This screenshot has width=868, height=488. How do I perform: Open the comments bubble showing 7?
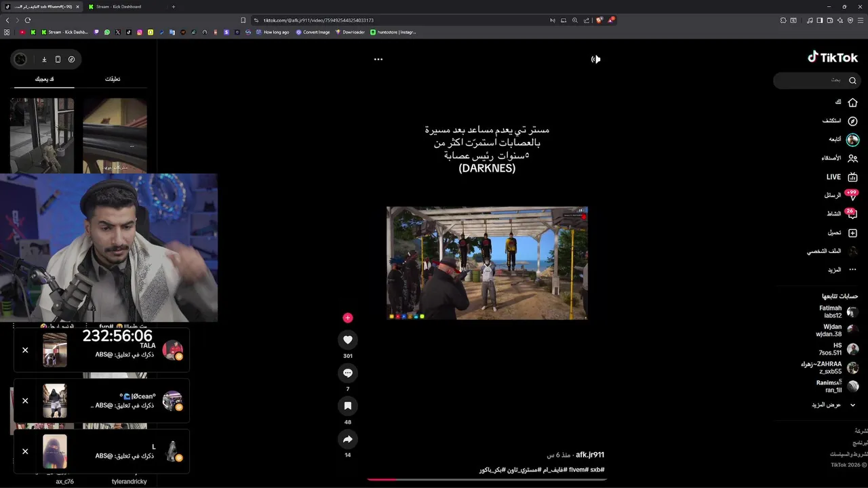[348, 373]
